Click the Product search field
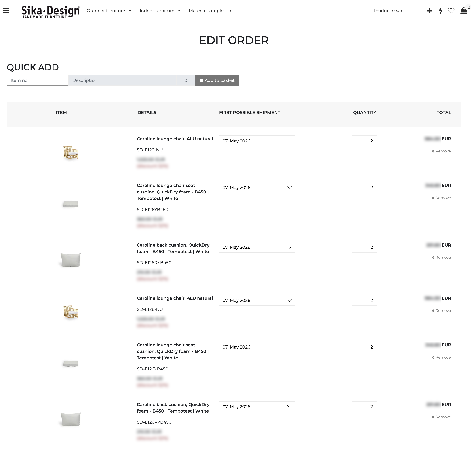476x453 pixels. pos(392,11)
